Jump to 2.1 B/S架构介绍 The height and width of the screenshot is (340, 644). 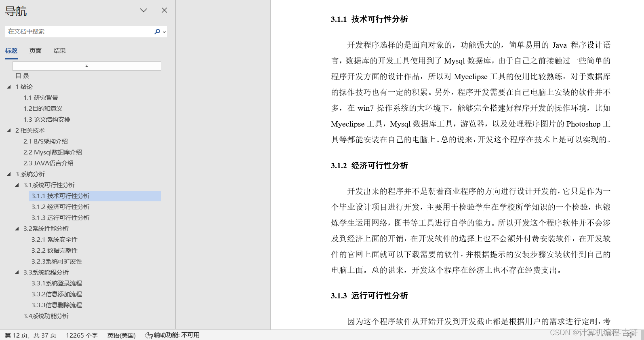tap(46, 141)
